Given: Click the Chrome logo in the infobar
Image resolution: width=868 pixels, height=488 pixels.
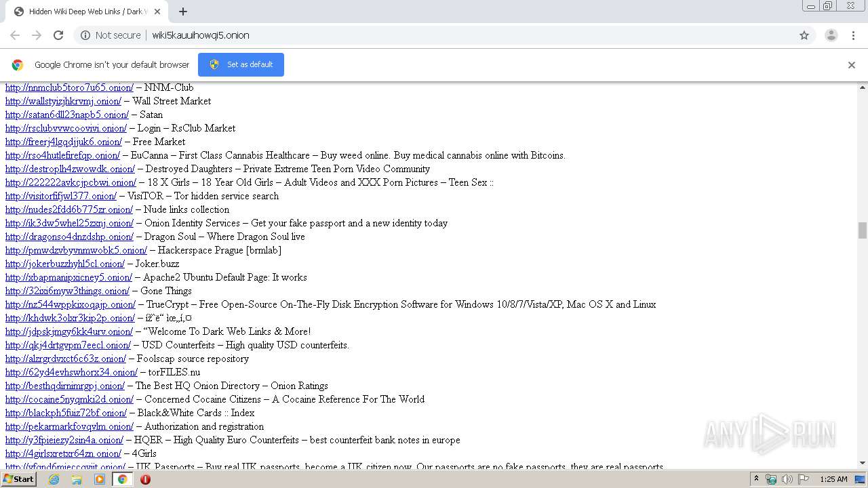Looking at the screenshot, I should point(18,65).
